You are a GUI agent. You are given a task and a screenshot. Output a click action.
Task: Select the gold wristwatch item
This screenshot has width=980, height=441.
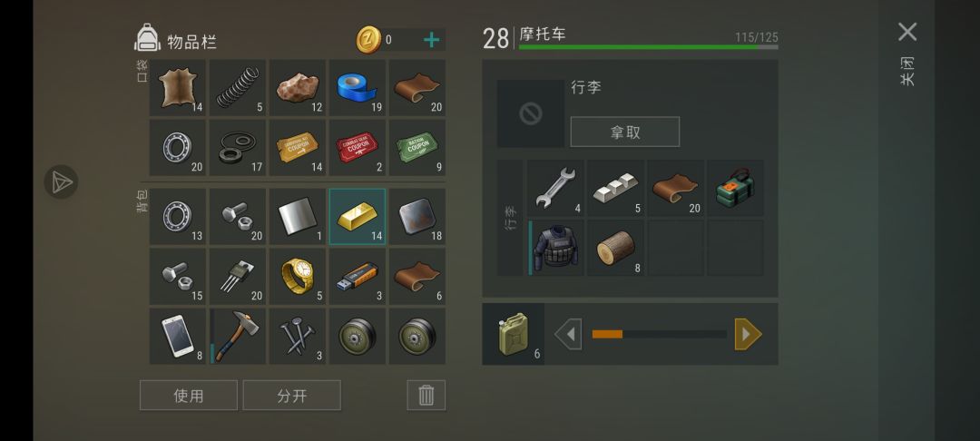coord(297,276)
